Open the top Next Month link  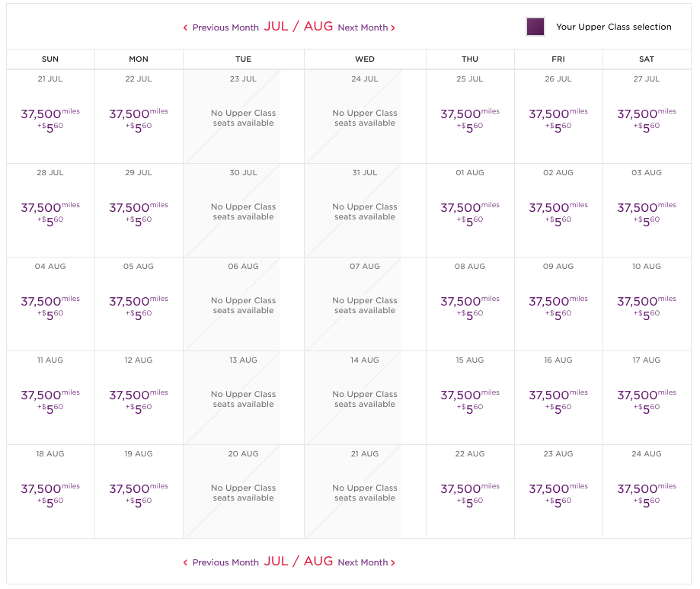pyautogui.click(x=363, y=28)
